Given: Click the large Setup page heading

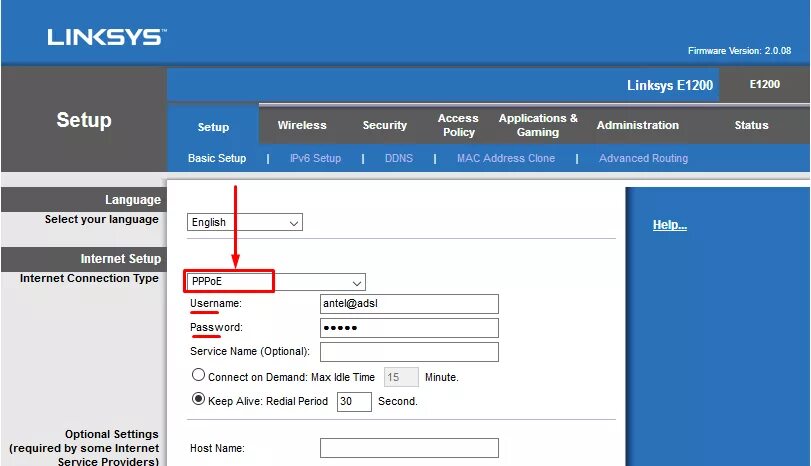Looking at the screenshot, I should [84, 120].
